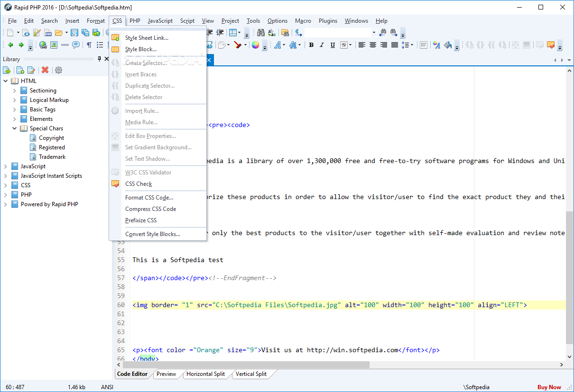
Task: Click the Library new item icon
Action: pos(20,70)
